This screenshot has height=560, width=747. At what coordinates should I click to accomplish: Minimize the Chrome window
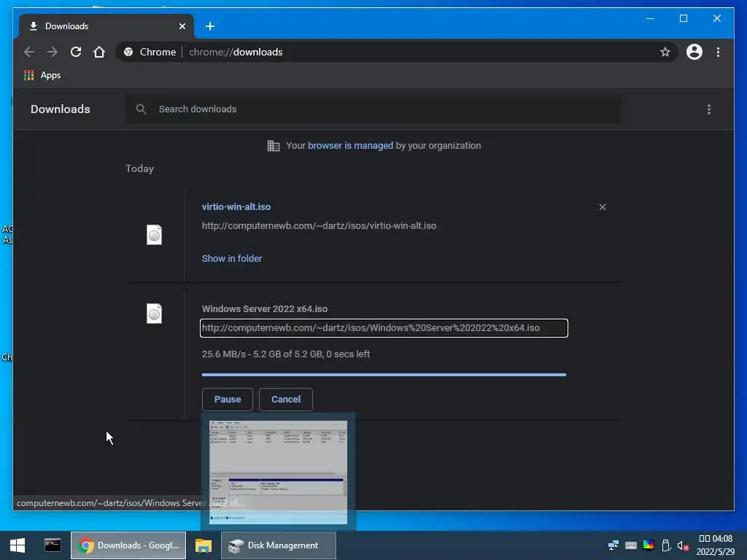[650, 18]
